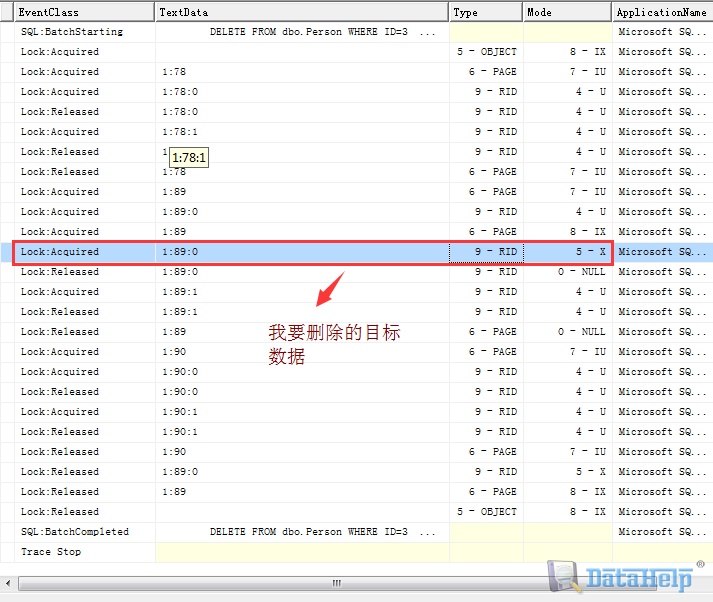
Task: Click '5 - X' mode in highlighted Lock:Acquired row
Action: pos(590,252)
